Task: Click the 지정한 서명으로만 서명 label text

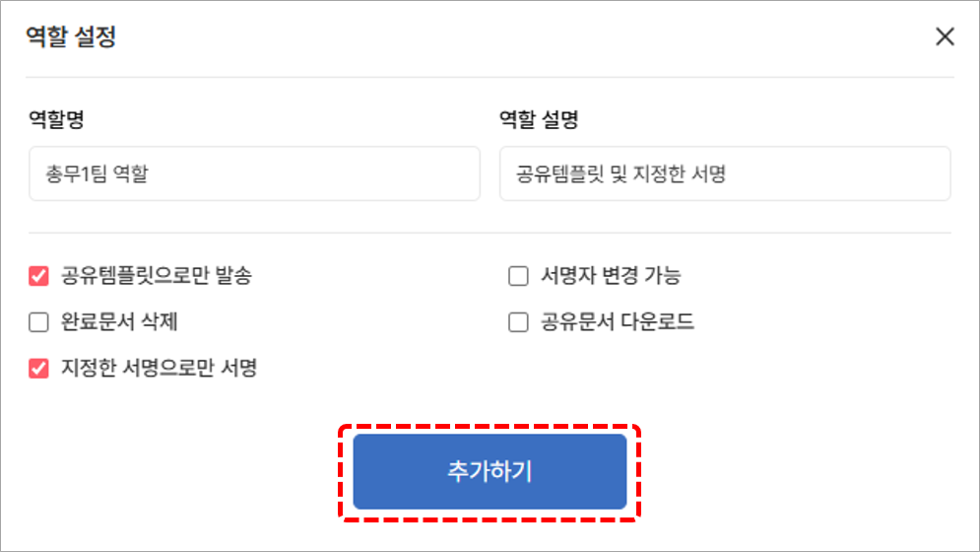Action: [x=159, y=369]
